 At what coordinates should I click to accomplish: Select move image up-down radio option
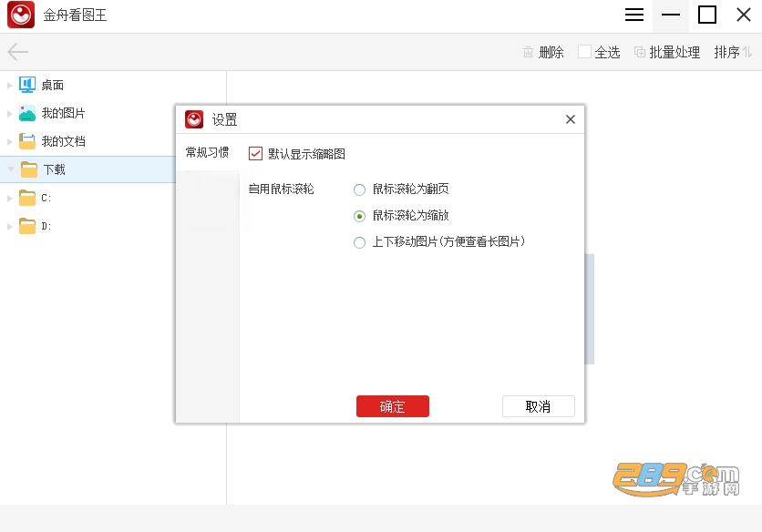tap(360, 242)
